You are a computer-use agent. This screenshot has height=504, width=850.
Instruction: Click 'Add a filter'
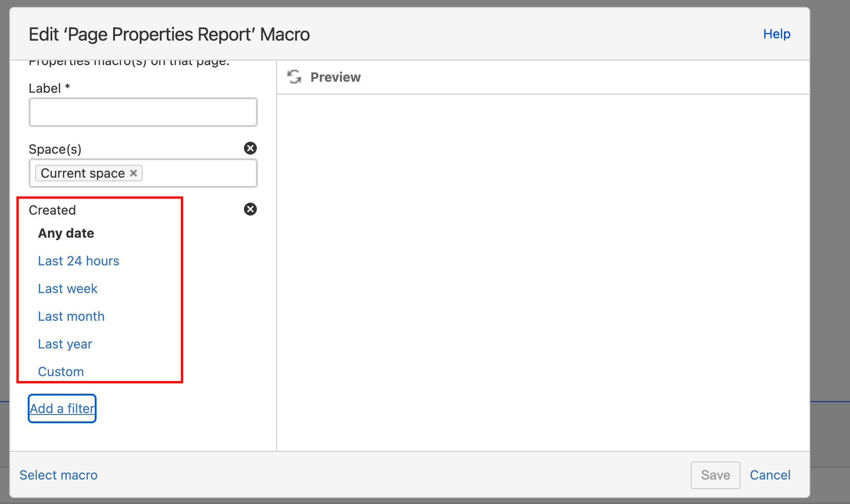tap(61, 408)
